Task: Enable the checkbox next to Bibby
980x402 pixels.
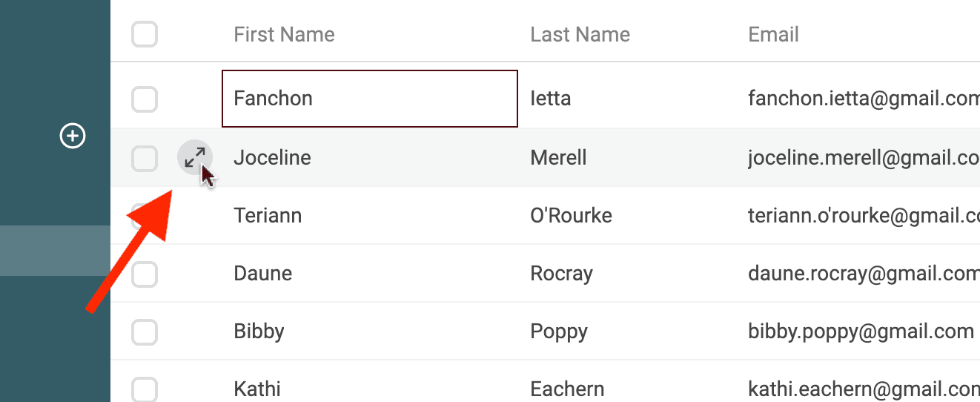Action: (145, 332)
